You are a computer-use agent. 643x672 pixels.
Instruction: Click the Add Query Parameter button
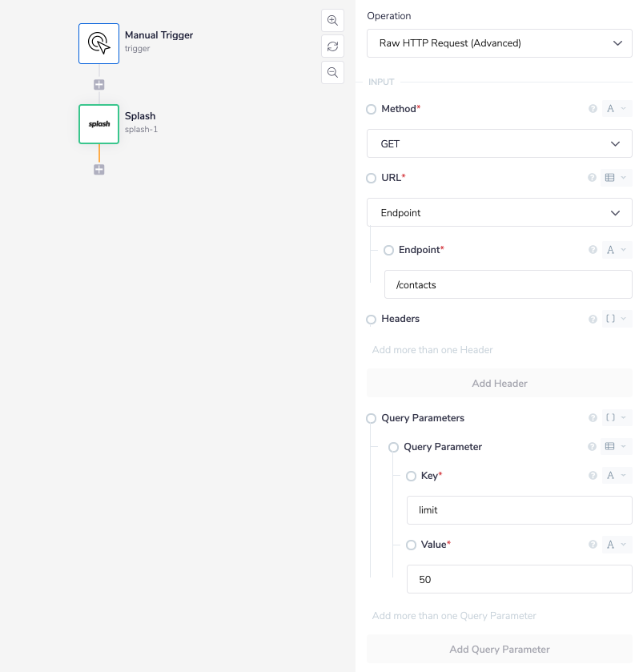tap(500, 650)
